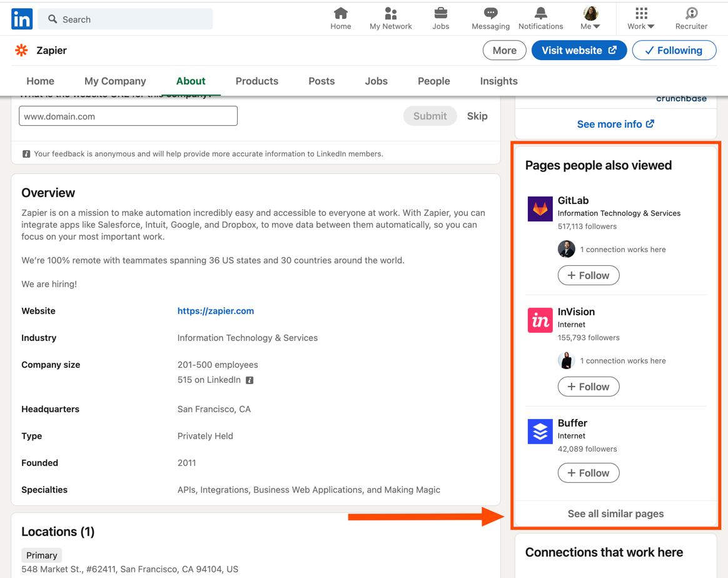
Task: Switch to the Home company tab
Action: tap(41, 81)
